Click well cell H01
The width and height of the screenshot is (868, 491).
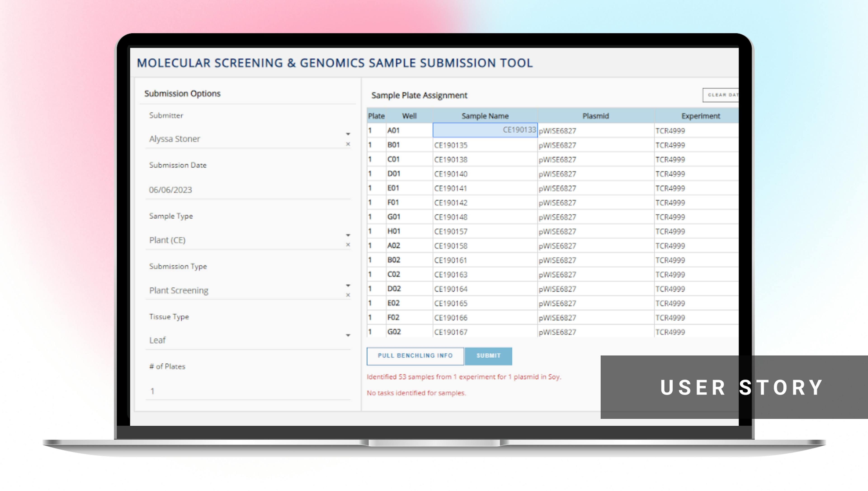(409, 231)
